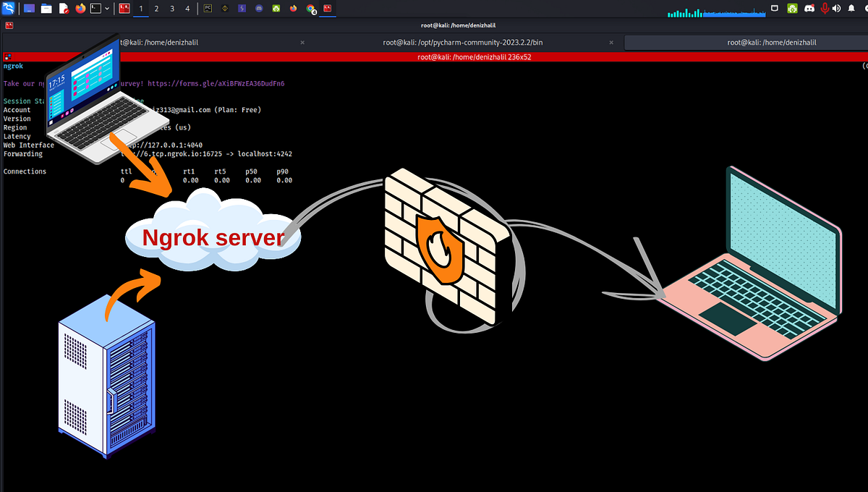
Task: Launch the file manager from the top panel
Action: [45, 8]
